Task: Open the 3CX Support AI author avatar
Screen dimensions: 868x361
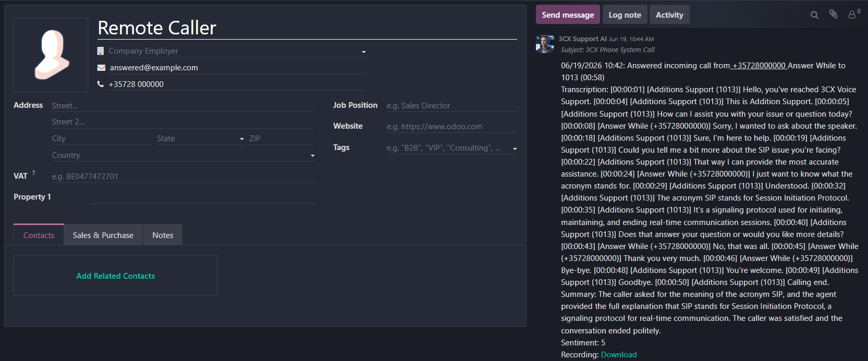Action: coord(545,44)
